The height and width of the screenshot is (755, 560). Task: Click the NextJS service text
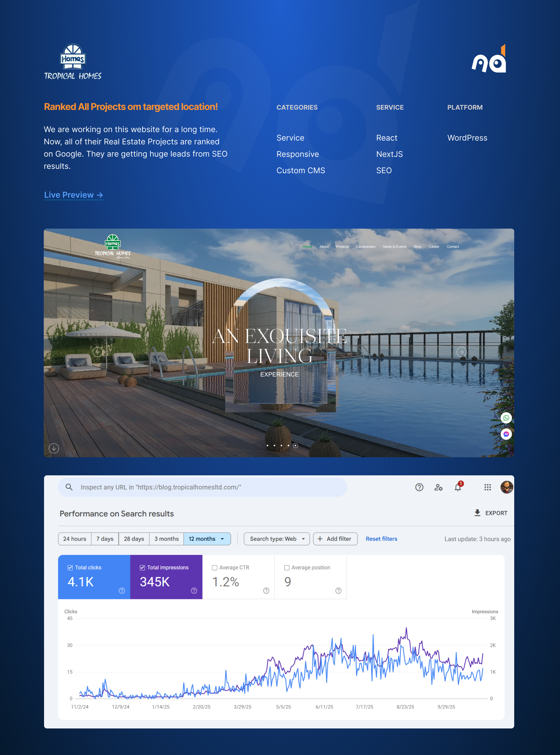point(389,154)
